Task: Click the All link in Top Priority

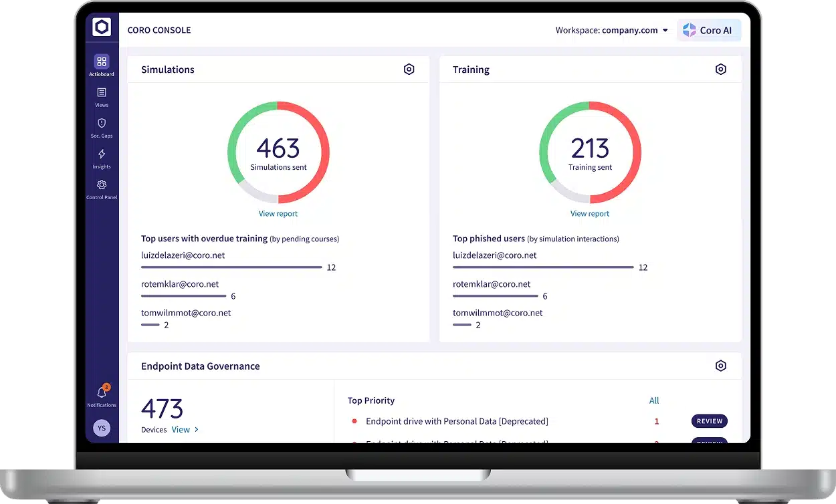Action: point(654,401)
